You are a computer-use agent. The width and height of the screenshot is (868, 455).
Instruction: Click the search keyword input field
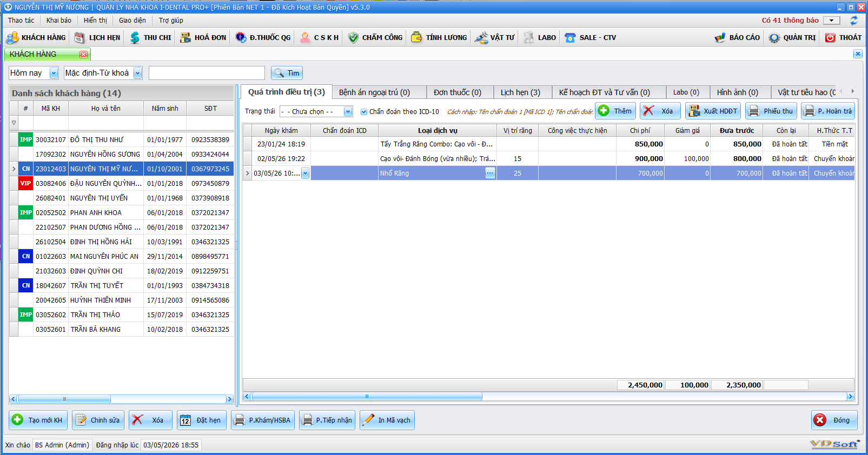pyautogui.click(x=207, y=73)
